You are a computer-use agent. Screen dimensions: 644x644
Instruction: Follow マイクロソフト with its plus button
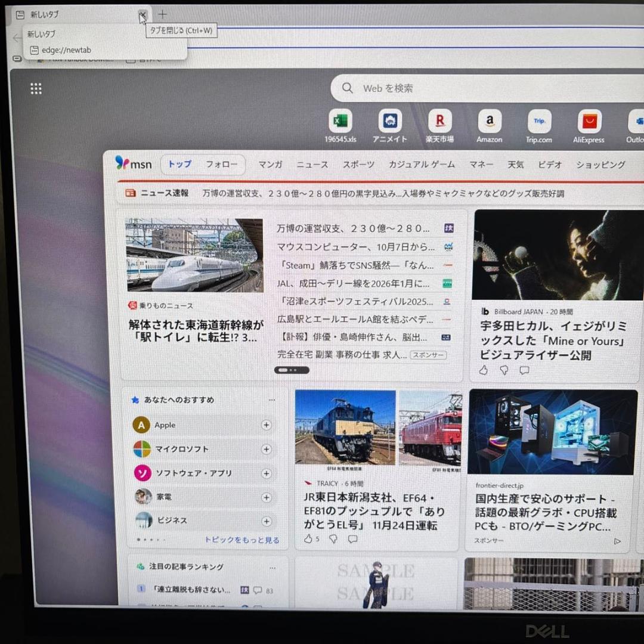pyautogui.click(x=267, y=449)
